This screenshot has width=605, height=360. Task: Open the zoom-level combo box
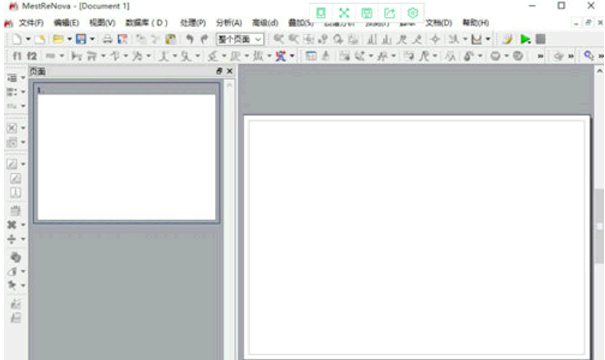click(x=240, y=39)
